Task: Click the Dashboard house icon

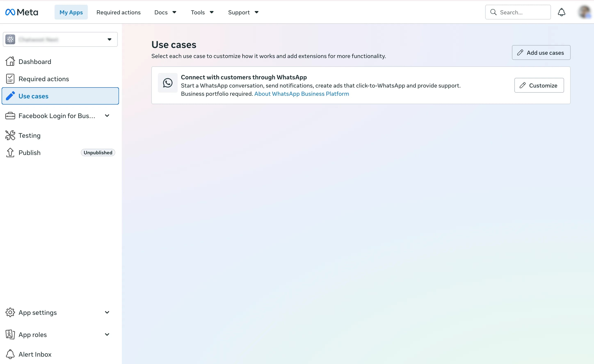Action: 10,61
